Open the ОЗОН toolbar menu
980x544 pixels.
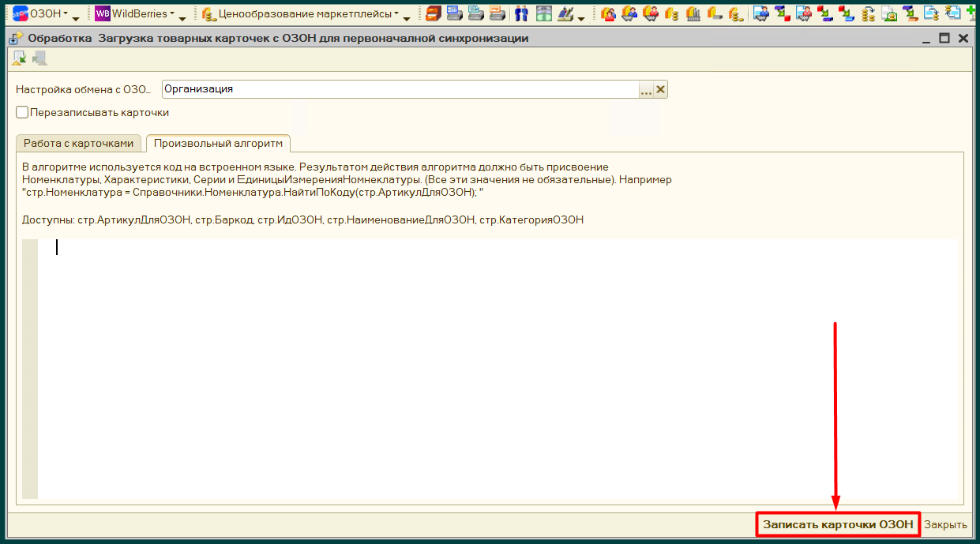(40, 14)
